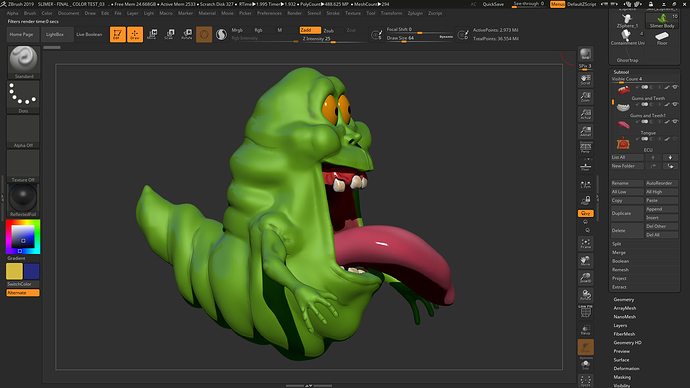Activate the Draw mode button

(135, 34)
